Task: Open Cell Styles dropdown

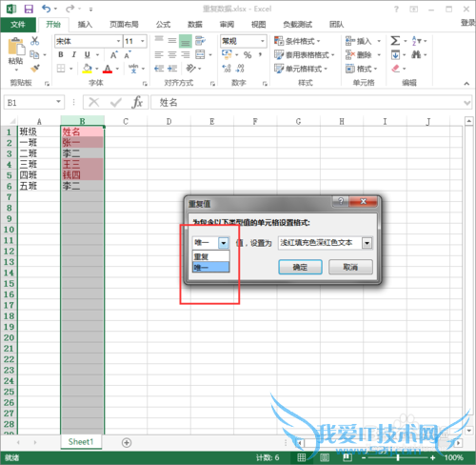Action: [301, 69]
